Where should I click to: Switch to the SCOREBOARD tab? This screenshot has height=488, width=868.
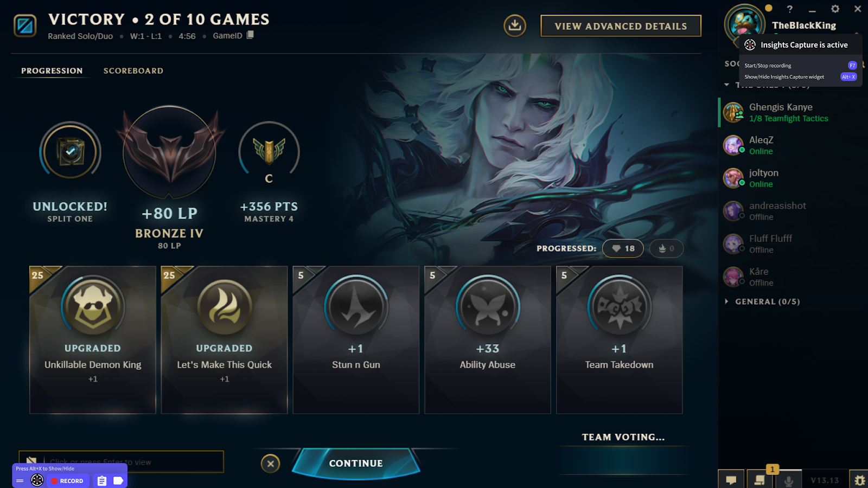pyautogui.click(x=133, y=70)
